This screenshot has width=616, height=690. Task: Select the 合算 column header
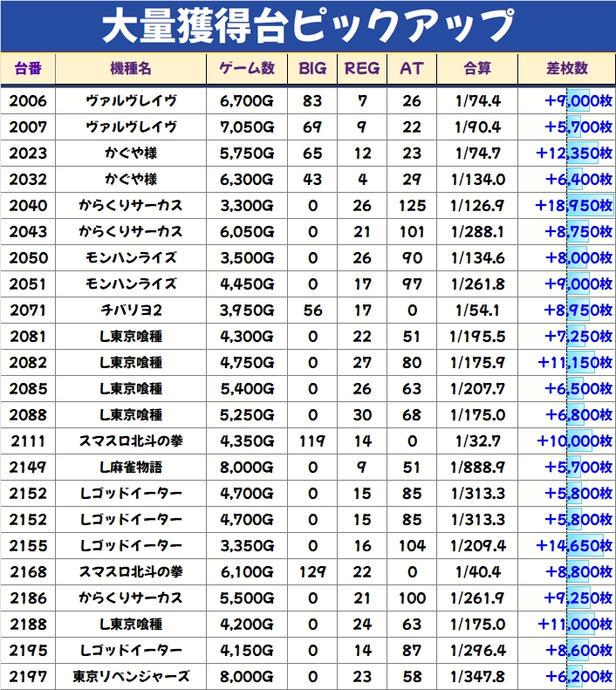(477, 68)
